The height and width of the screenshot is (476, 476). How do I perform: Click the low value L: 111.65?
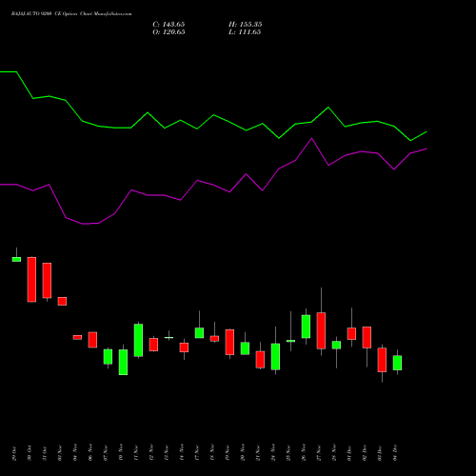[x=245, y=32]
